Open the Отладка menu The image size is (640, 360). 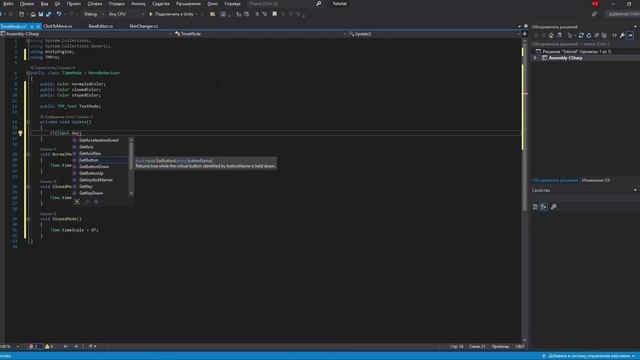pos(116,4)
